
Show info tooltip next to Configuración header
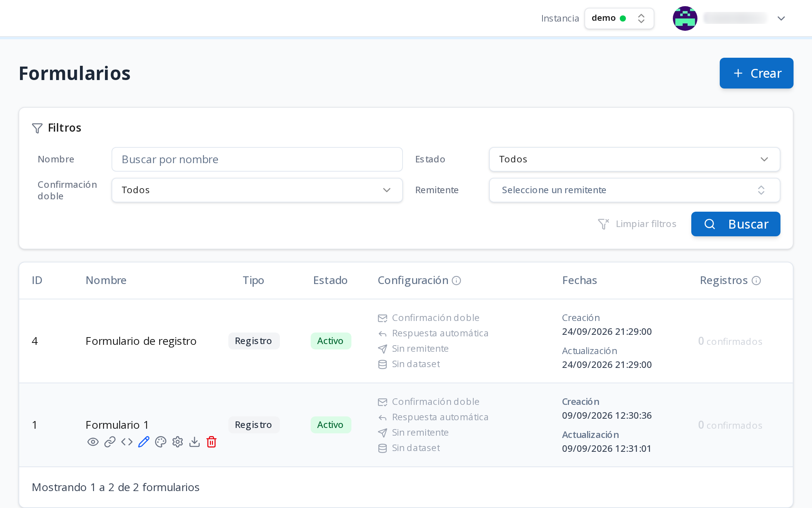pos(456,281)
